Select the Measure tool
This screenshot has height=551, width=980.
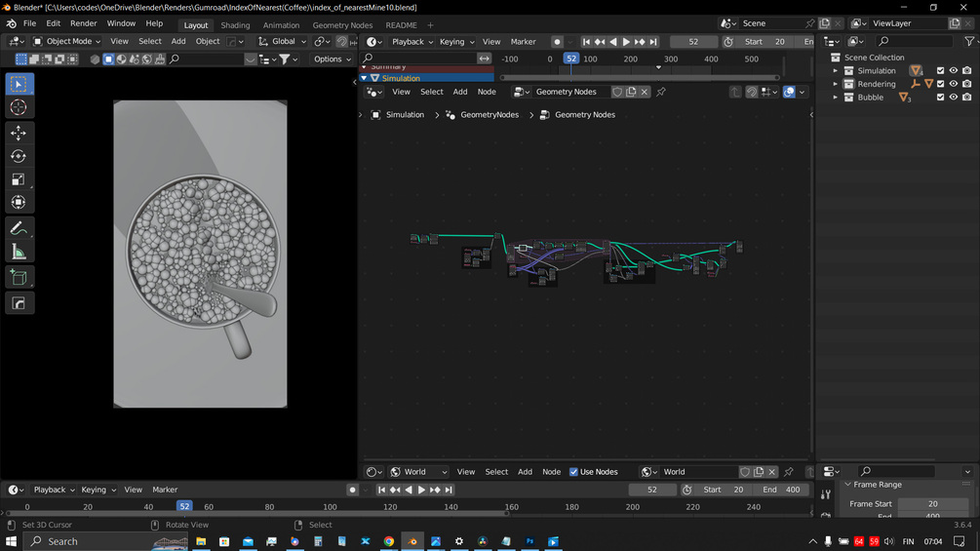click(x=19, y=253)
